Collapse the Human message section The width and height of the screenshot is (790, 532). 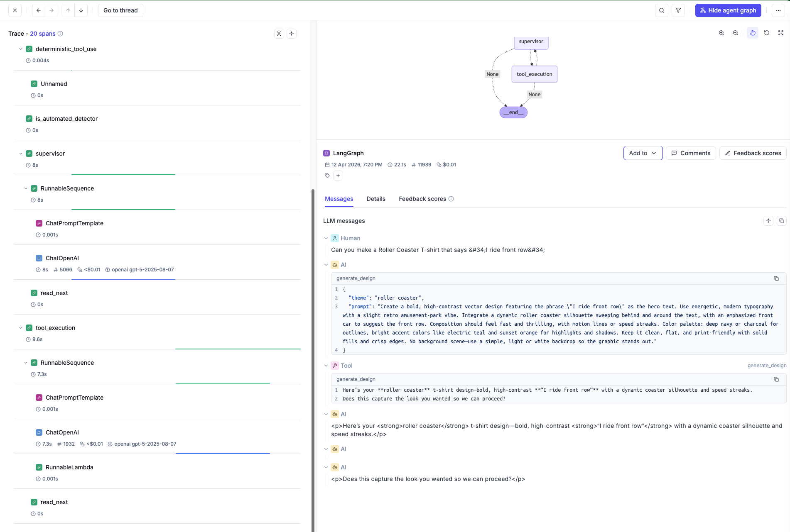point(326,238)
